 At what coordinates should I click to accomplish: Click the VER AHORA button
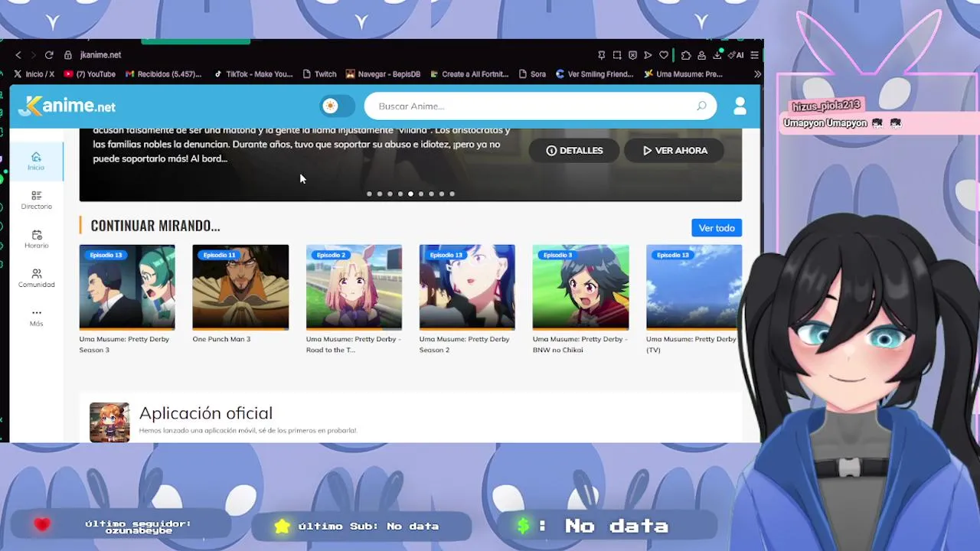pos(675,151)
